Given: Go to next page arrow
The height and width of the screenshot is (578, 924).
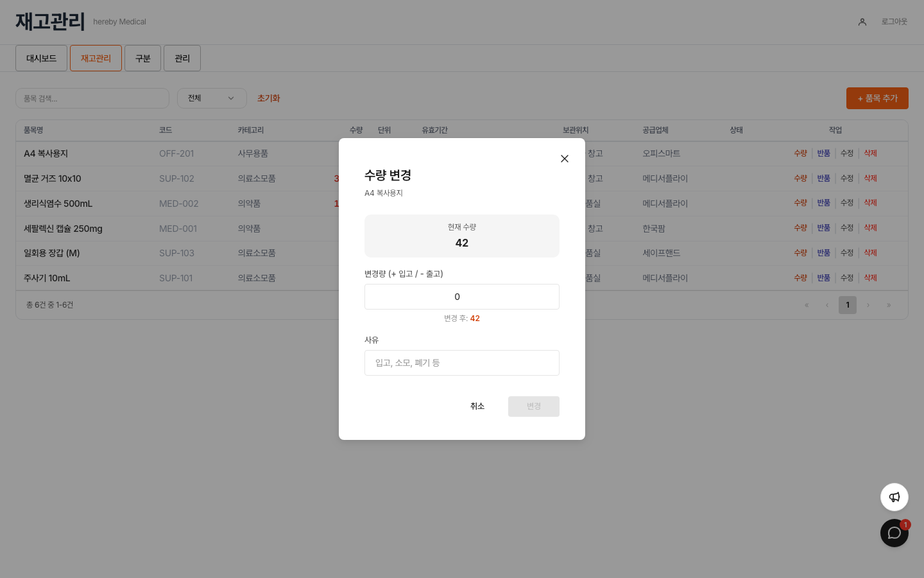Looking at the screenshot, I should tap(868, 305).
